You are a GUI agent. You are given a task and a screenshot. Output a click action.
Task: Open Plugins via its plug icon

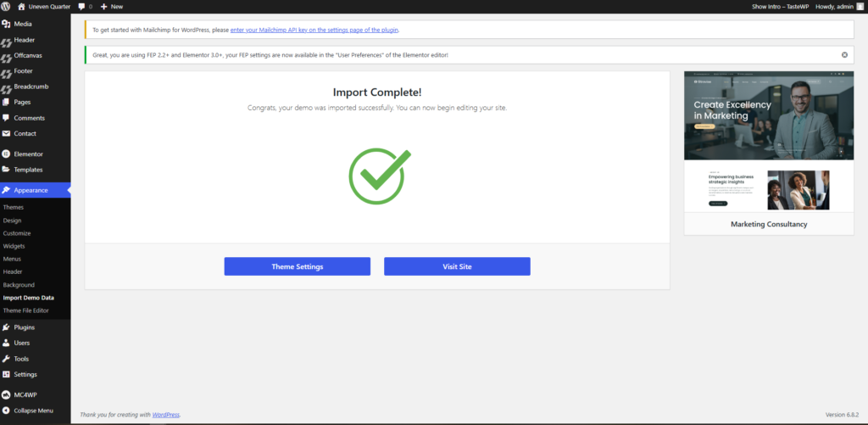click(x=7, y=327)
